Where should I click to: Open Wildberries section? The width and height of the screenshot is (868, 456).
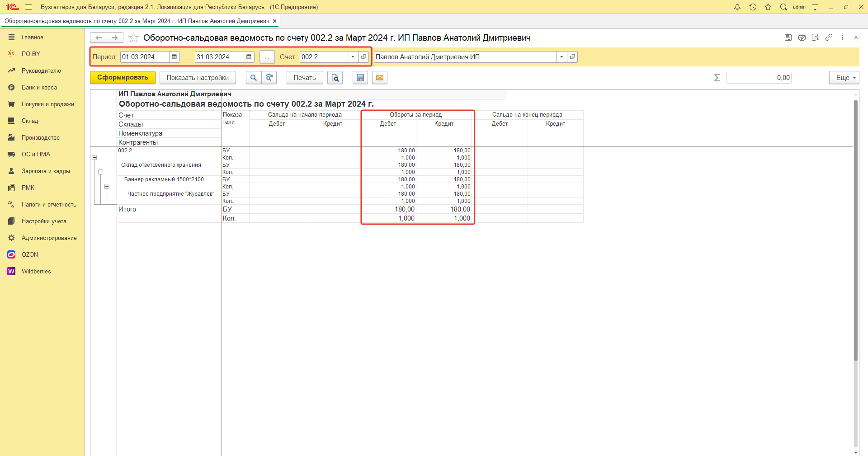[36, 272]
